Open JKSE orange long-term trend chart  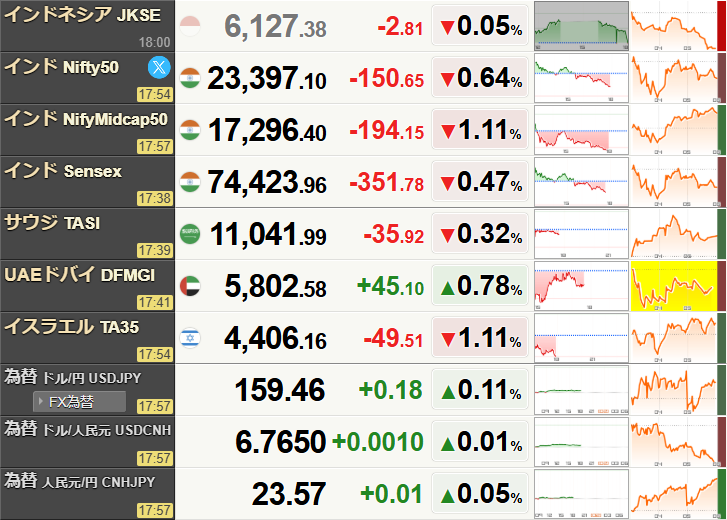pos(674,26)
